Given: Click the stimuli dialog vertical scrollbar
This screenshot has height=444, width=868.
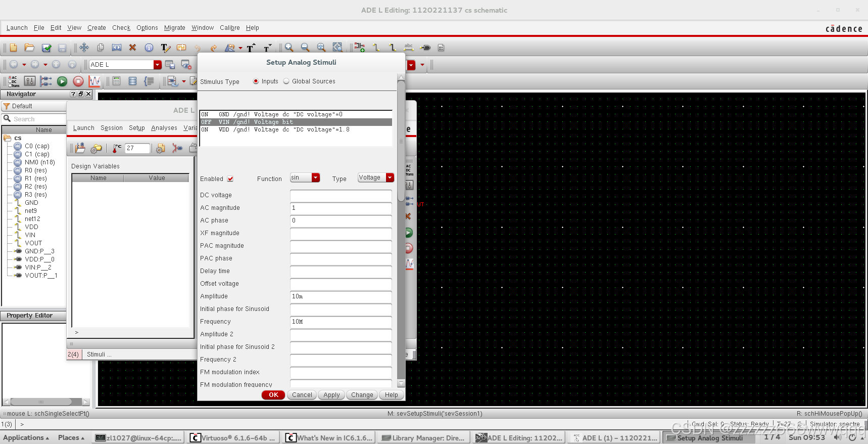Looking at the screenshot, I should pos(401,142).
